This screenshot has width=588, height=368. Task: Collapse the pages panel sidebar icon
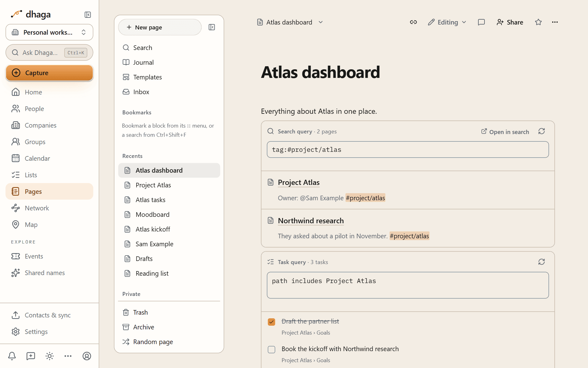(x=212, y=27)
